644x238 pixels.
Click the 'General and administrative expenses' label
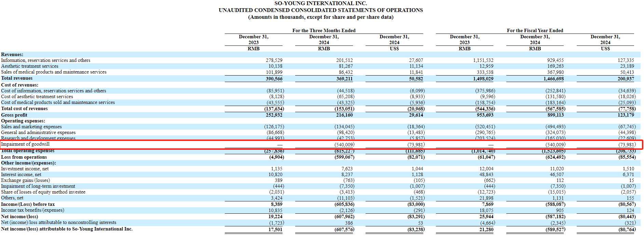38,133
